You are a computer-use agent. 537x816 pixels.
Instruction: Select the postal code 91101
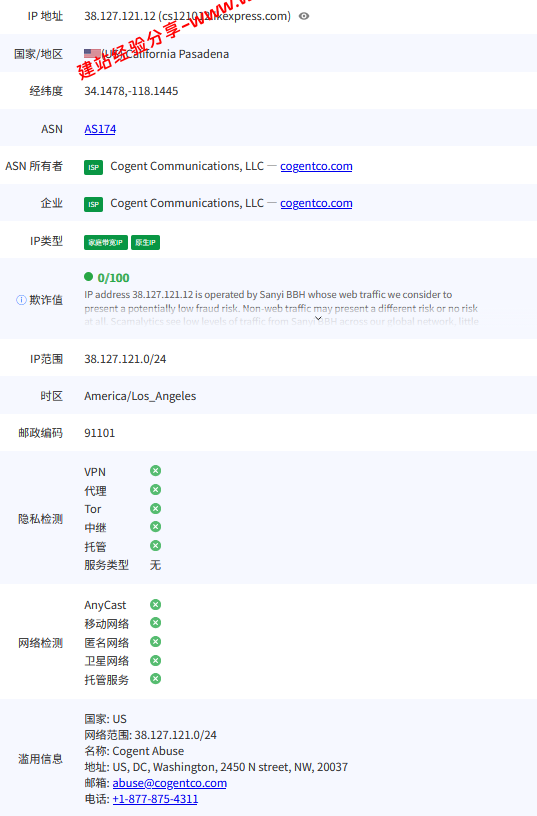(x=99, y=433)
